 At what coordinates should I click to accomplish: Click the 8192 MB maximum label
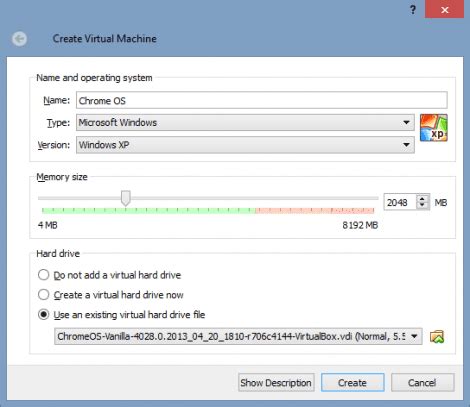360,225
